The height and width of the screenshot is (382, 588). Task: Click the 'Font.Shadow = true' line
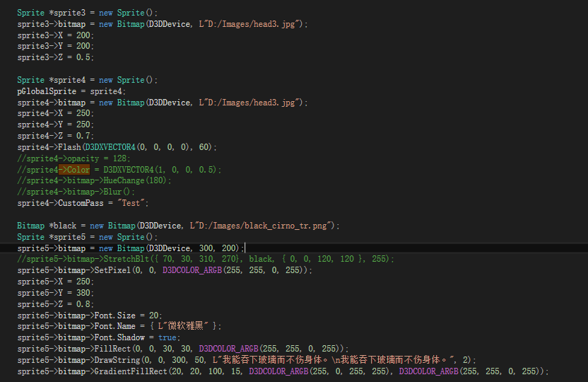(99, 337)
